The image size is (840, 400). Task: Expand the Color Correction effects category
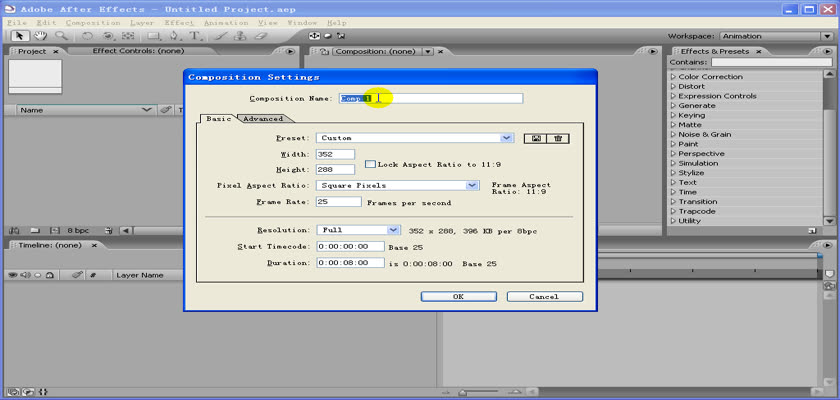673,77
